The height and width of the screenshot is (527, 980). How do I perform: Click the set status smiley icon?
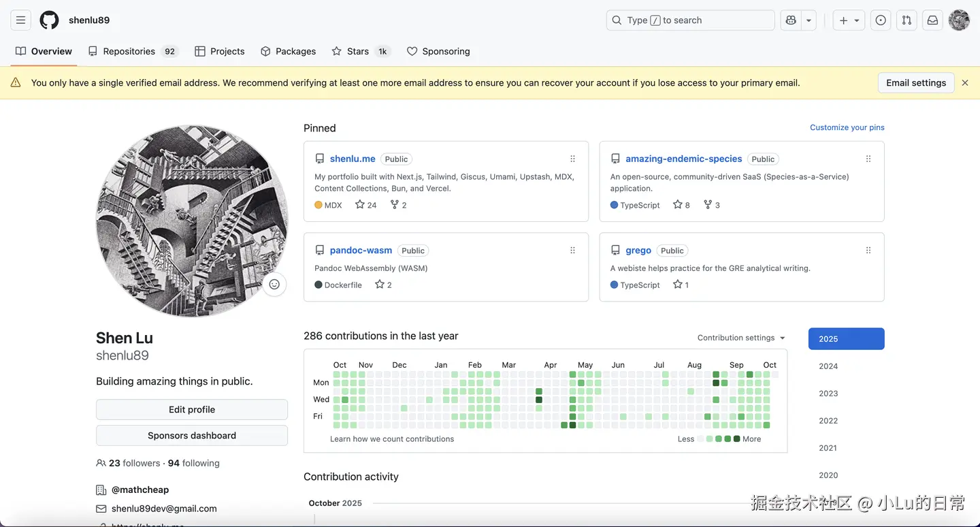pyautogui.click(x=274, y=285)
